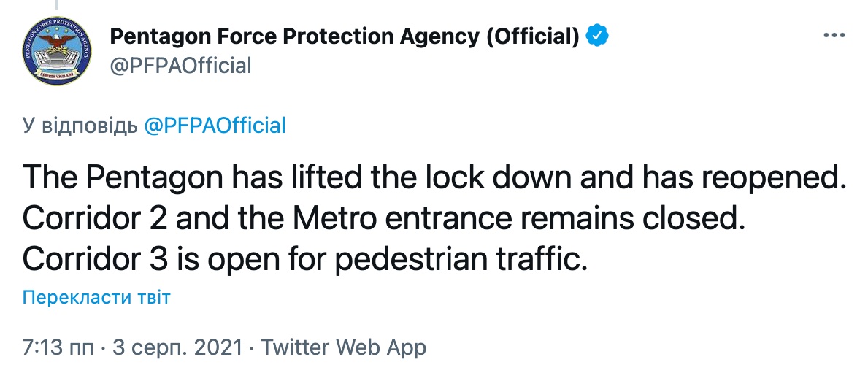
Task: Click the line starting with Corridor 3
Action: click(x=304, y=259)
